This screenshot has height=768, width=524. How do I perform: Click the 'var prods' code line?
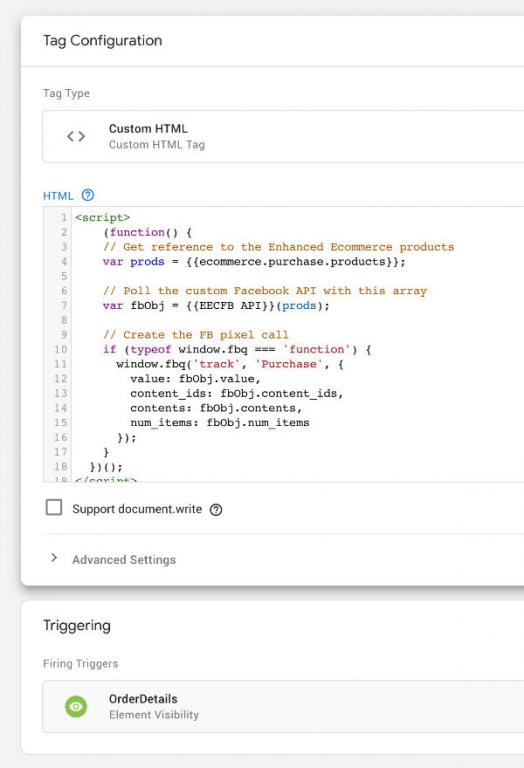[x=254, y=261]
